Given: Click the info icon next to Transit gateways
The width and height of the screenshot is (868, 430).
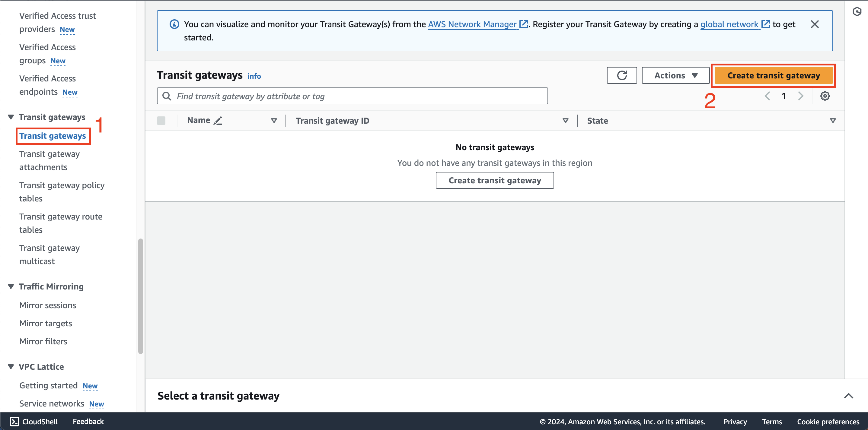Looking at the screenshot, I should click(255, 76).
